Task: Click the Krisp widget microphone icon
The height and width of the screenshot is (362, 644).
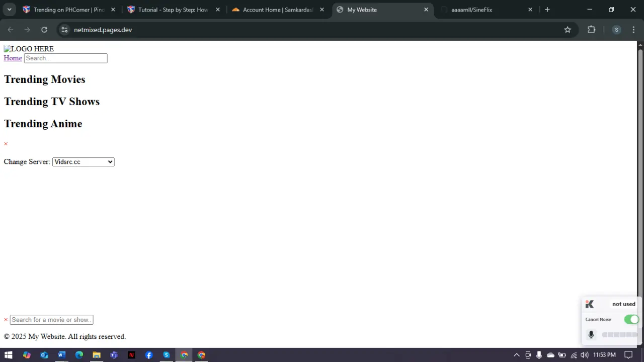Action: pos(591,334)
